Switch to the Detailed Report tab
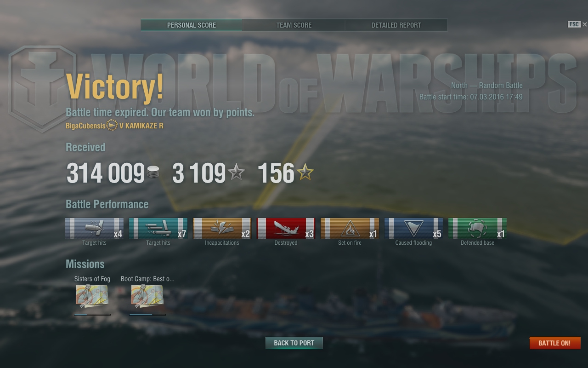This screenshot has height=368, width=588. click(x=396, y=25)
